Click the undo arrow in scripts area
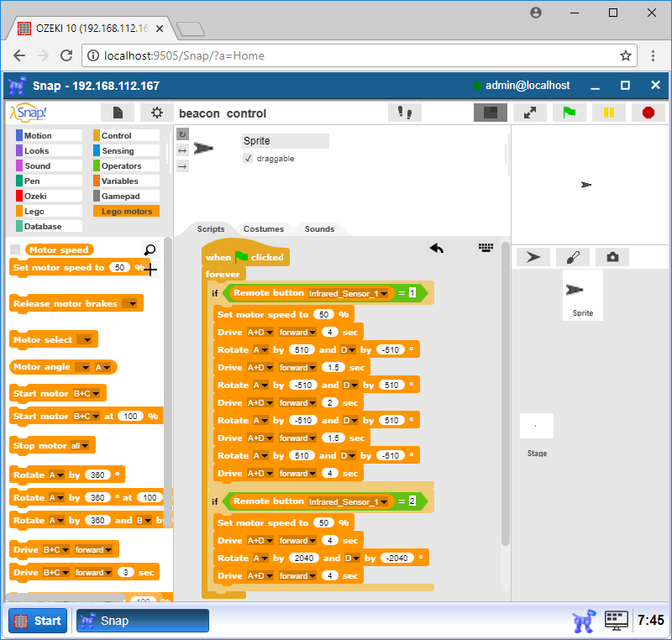The height and width of the screenshot is (640, 672). click(436, 248)
